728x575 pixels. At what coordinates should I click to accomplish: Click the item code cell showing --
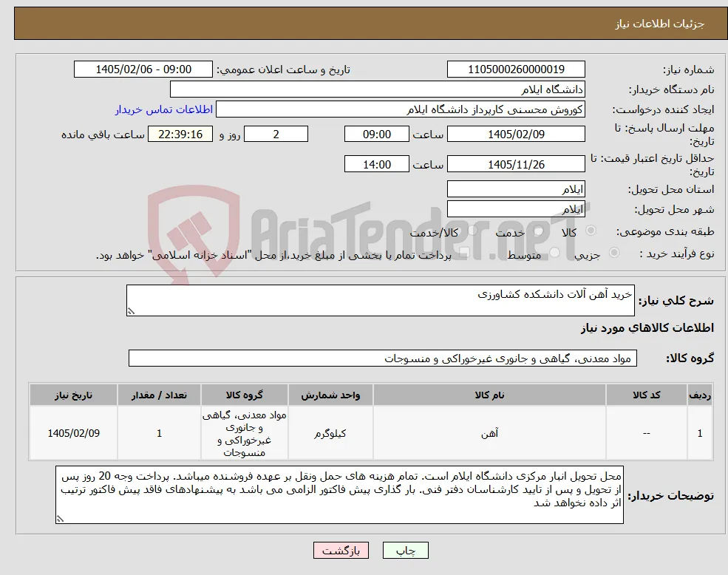coord(646,433)
